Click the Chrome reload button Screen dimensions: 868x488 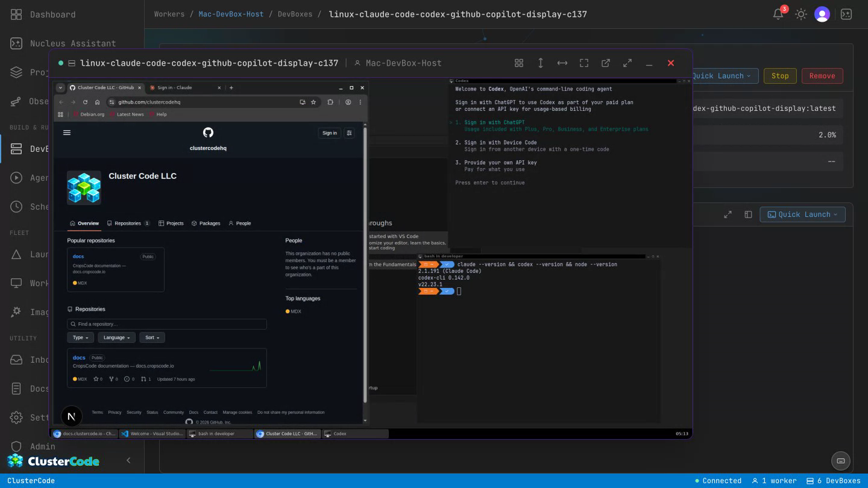(x=85, y=102)
